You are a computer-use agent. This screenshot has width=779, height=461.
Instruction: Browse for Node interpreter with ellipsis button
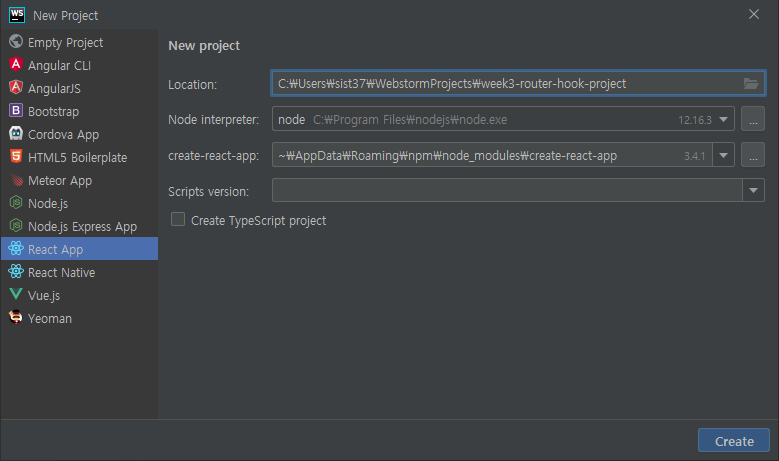pyautogui.click(x=753, y=119)
